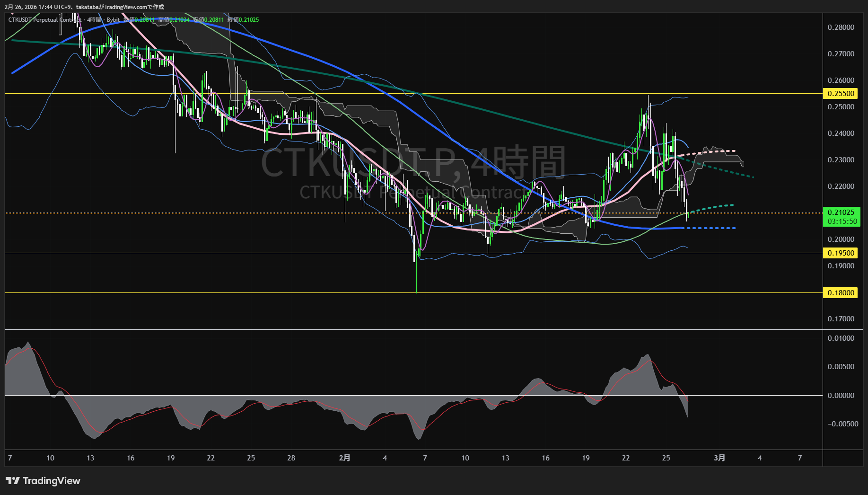868x495 pixels.
Task: Select the 4時間 interval in chart legend
Action: [x=94, y=20]
